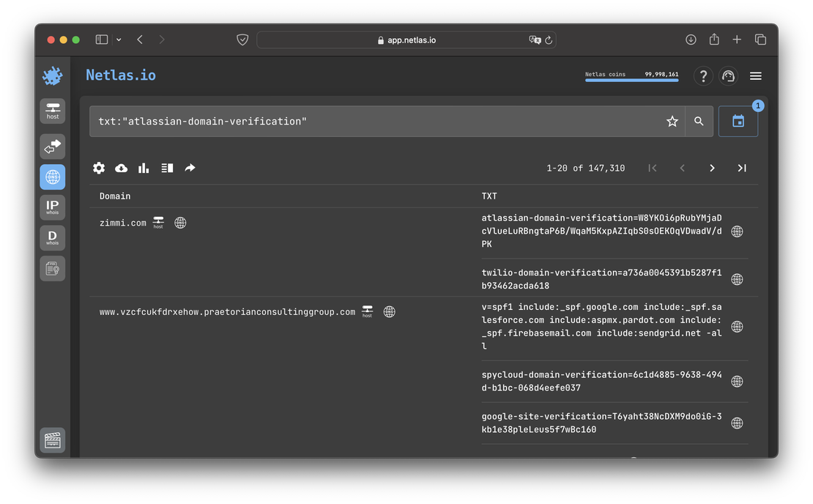Toggle the star to save this query
The width and height of the screenshot is (813, 504).
coord(672,121)
